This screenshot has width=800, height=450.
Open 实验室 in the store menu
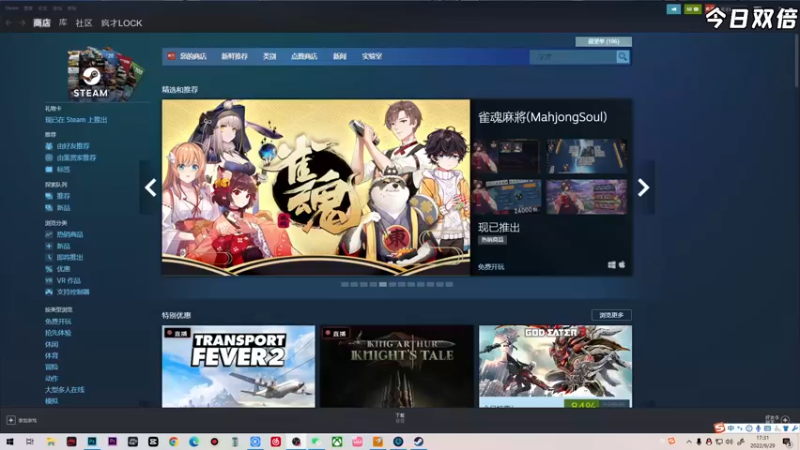click(x=372, y=57)
